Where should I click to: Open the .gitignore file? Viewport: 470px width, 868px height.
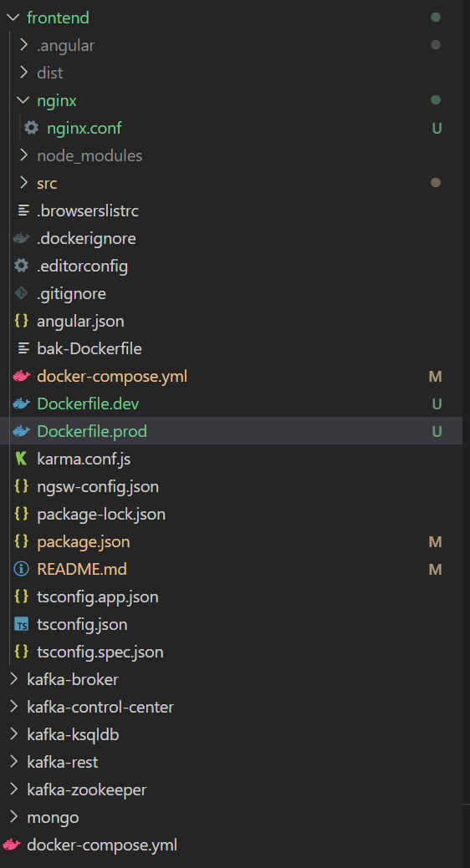(x=71, y=293)
